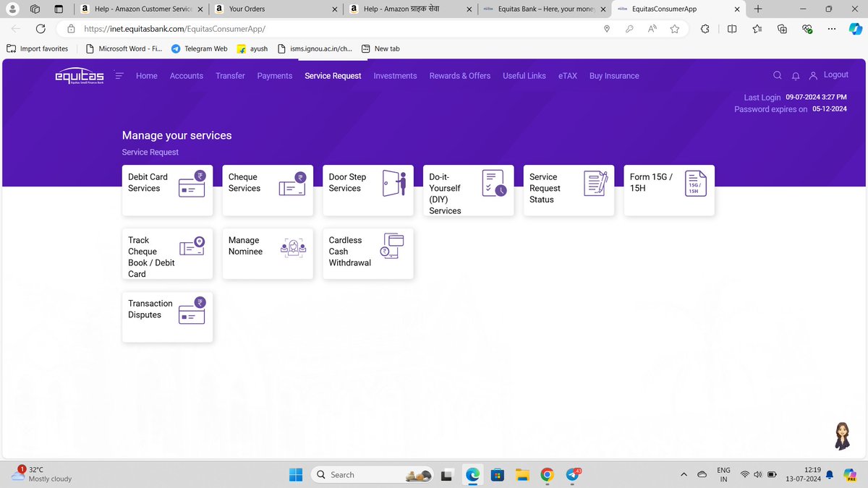Click the Service Request breadcrumb link
Image resolution: width=868 pixels, height=488 pixels.
[150, 153]
